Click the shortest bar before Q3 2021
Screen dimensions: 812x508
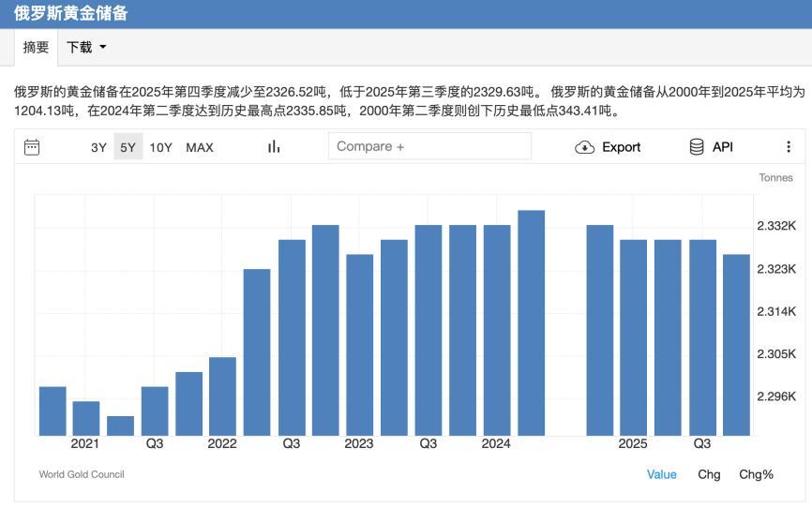click(x=120, y=426)
